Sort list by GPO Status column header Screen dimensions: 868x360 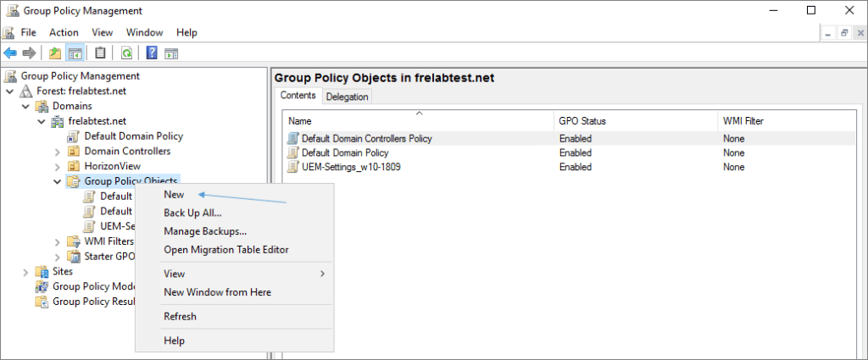click(581, 121)
